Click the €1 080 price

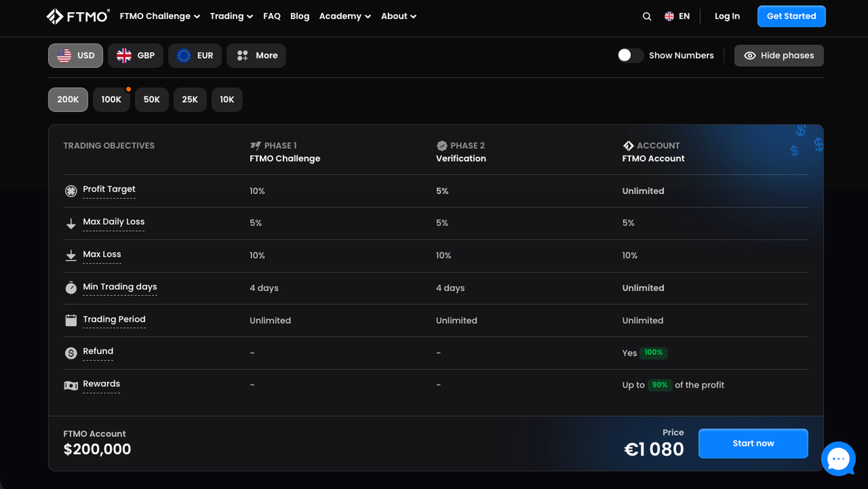[x=654, y=449]
